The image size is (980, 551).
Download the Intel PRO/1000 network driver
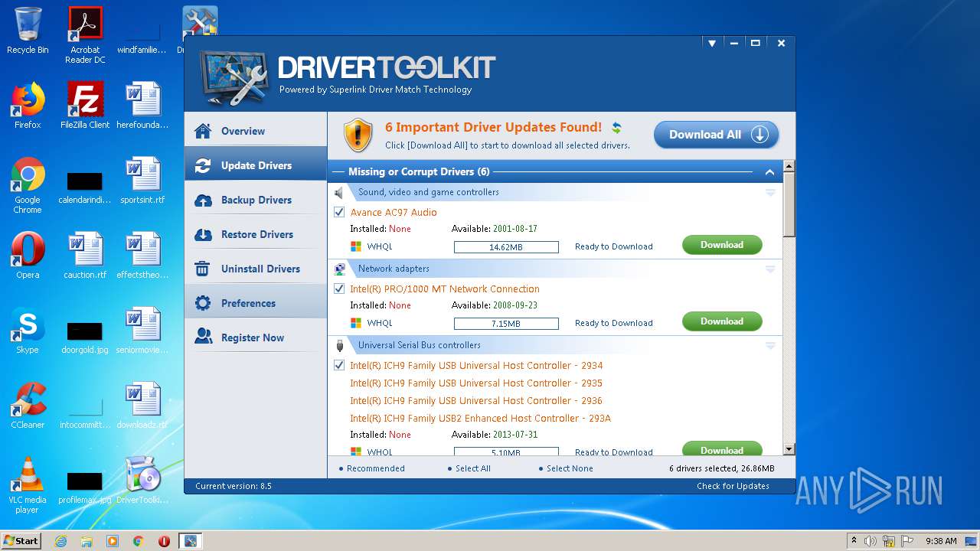(x=722, y=321)
